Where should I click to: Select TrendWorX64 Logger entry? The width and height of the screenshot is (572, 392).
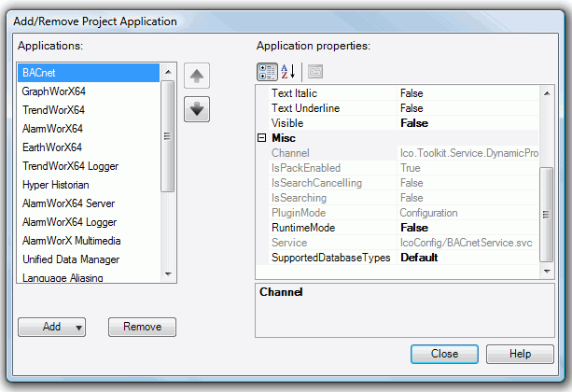(89, 166)
